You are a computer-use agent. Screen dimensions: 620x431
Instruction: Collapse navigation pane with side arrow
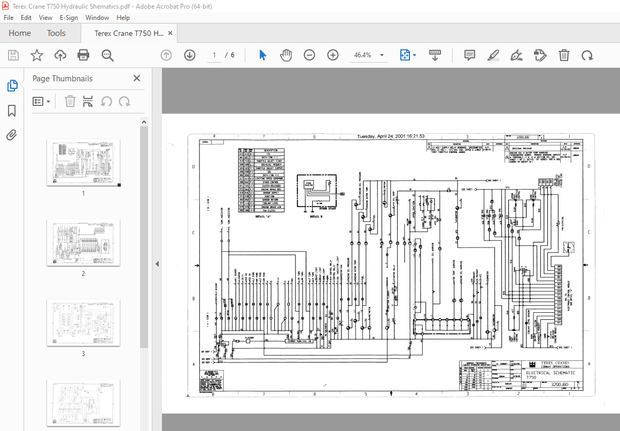click(x=157, y=264)
